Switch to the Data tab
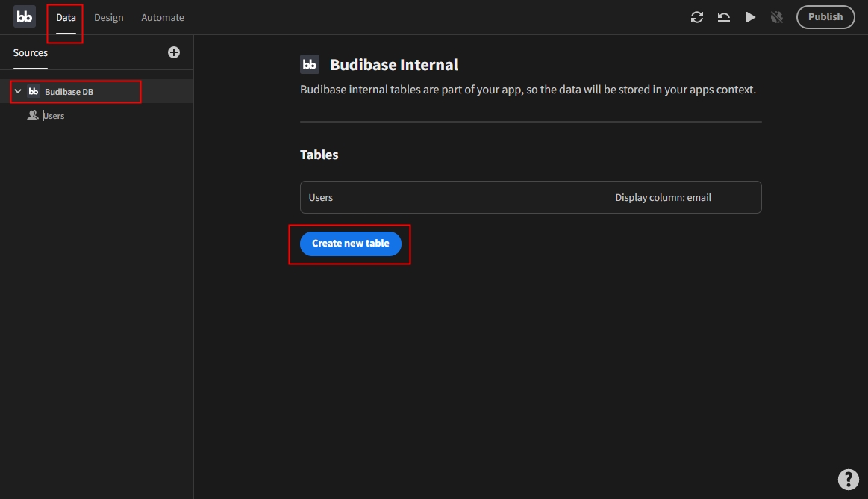This screenshot has width=868, height=499. (66, 17)
